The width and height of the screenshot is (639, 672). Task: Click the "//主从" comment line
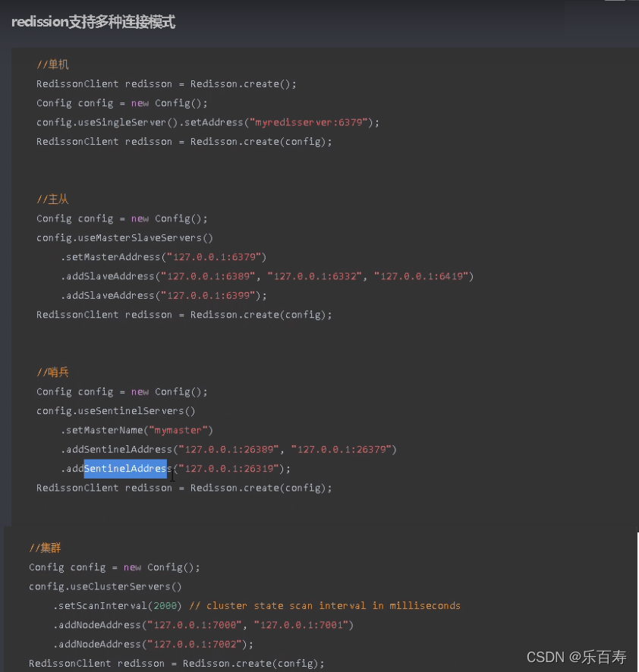point(52,199)
